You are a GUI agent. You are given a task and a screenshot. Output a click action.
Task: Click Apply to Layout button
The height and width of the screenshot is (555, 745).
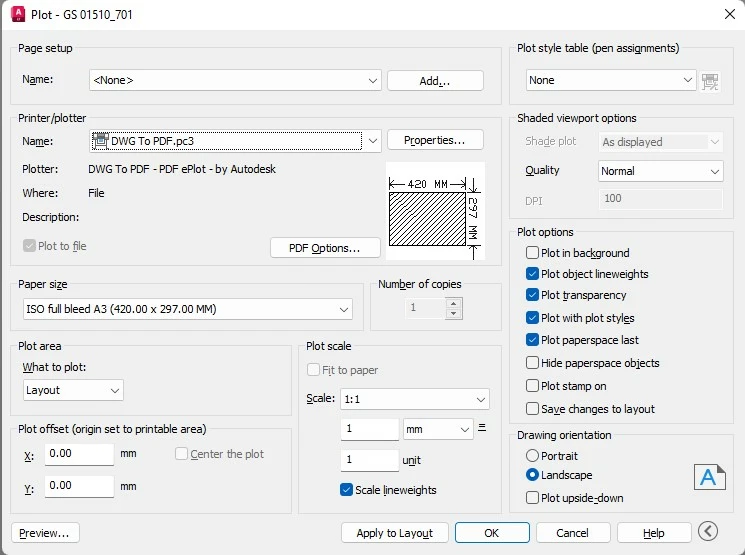(x=394, y=533)
